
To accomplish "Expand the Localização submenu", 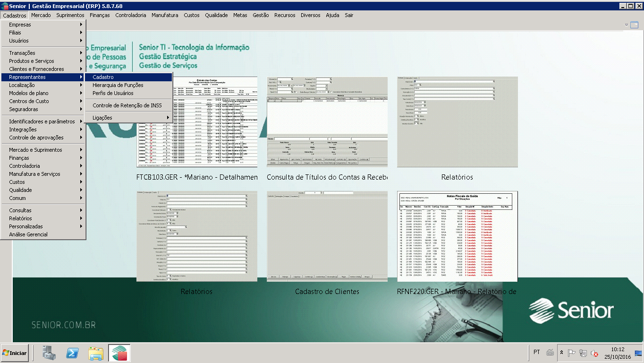I will (43, 85).
